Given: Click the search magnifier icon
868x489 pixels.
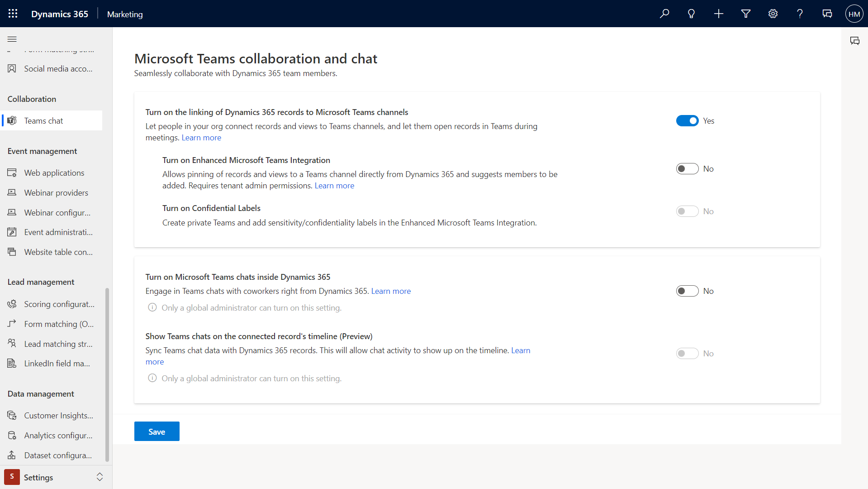Looking at the screenshot, I should pos(664,14).
